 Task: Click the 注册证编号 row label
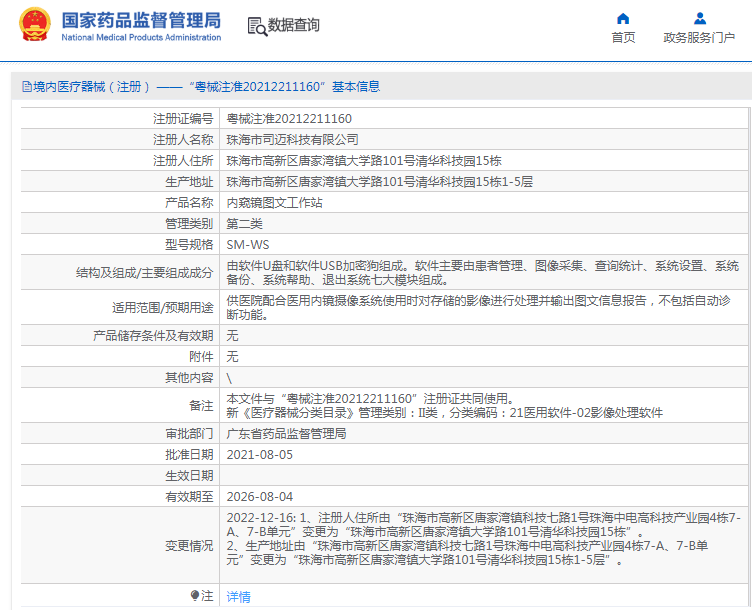[183, 119]
